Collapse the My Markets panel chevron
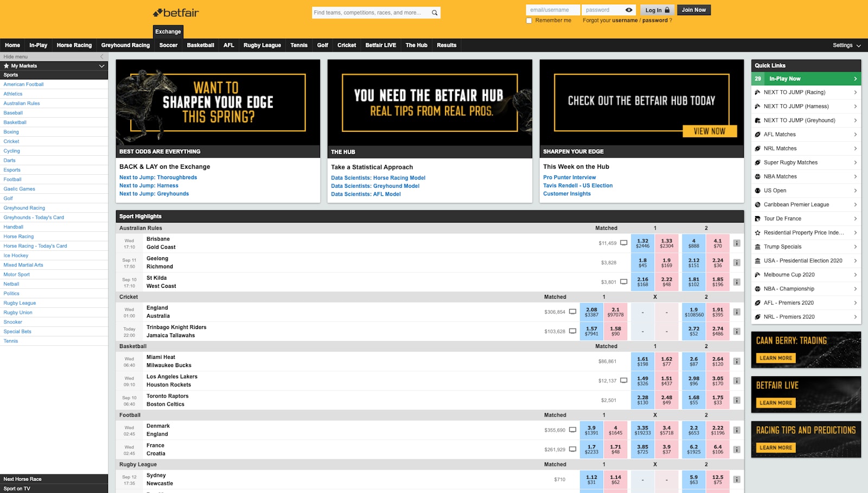The width and height of the screenshot is (868, 493). click(x=101, y=66)
